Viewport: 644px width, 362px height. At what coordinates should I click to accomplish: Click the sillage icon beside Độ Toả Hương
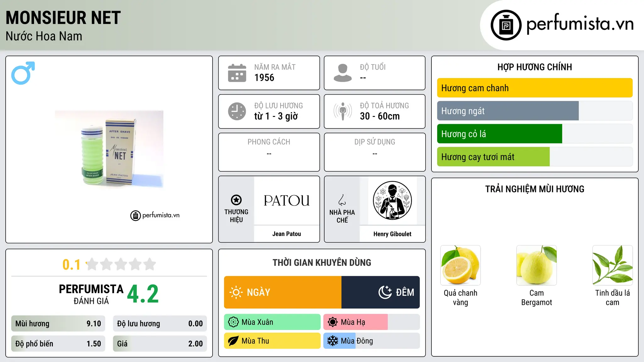(x=343, y=111)
